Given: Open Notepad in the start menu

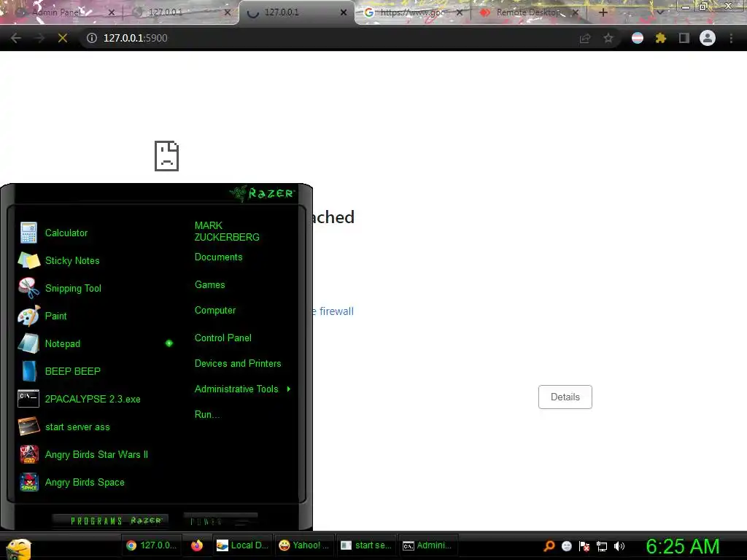Looking at the screenshot, I should coord(63,343).
